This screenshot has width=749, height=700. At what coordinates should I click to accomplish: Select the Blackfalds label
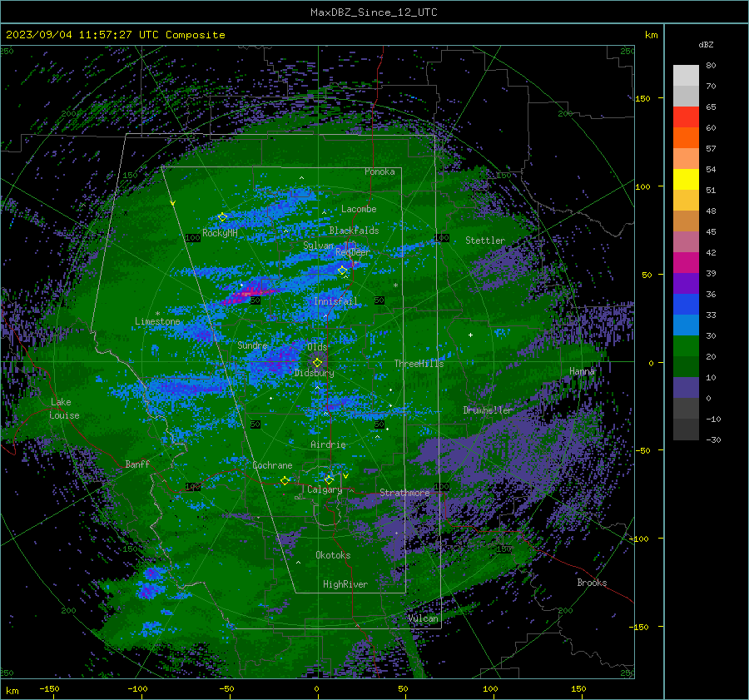click(354, 231)
